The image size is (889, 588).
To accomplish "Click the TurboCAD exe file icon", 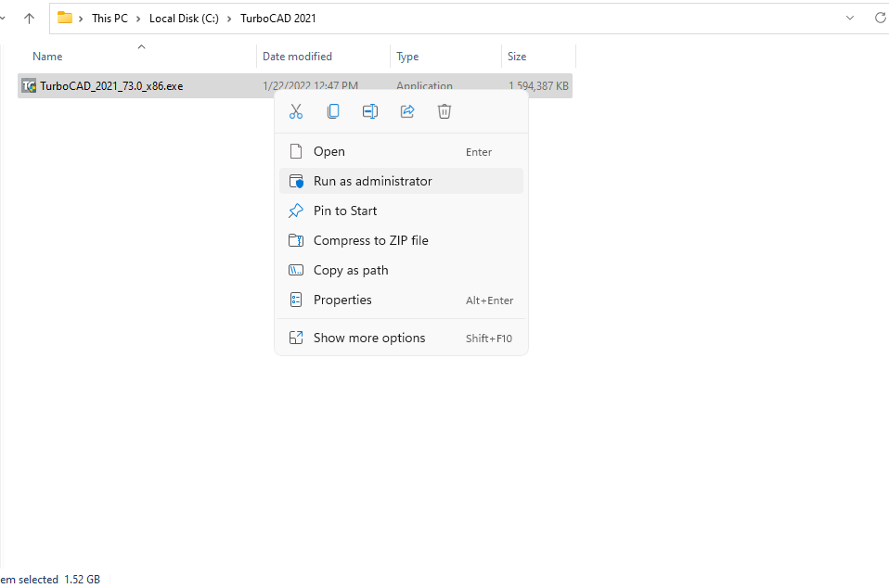I will pyautogui.click(x=29, y=86).
